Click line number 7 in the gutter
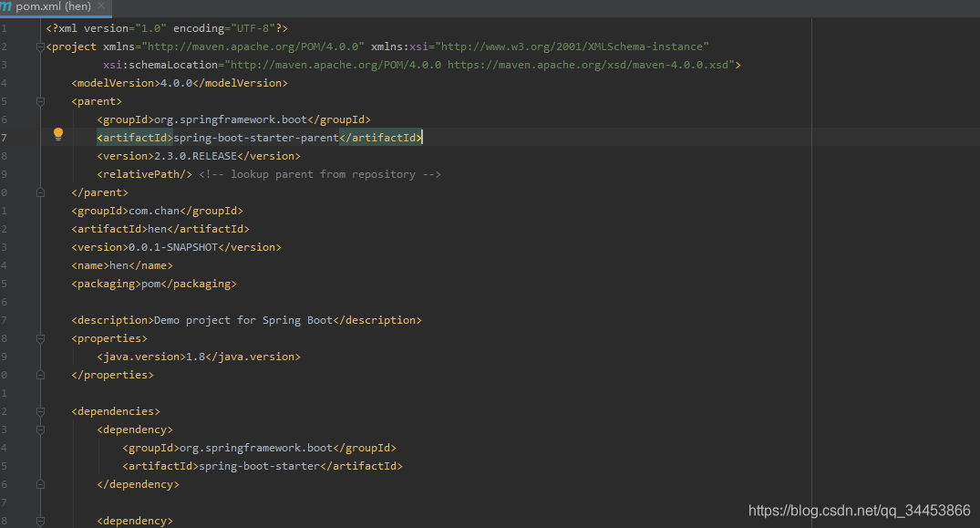The height and width of the screenshot is (528, 980). (5, 138)
